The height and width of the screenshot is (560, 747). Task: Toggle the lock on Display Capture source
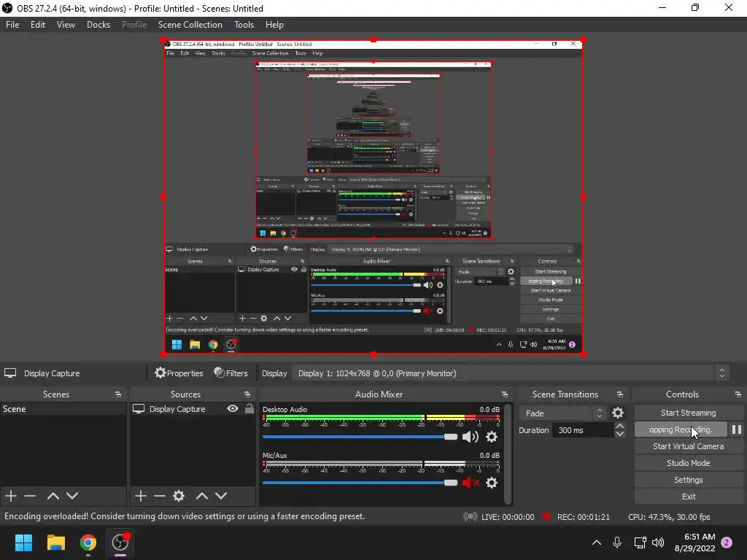point(249,408)
